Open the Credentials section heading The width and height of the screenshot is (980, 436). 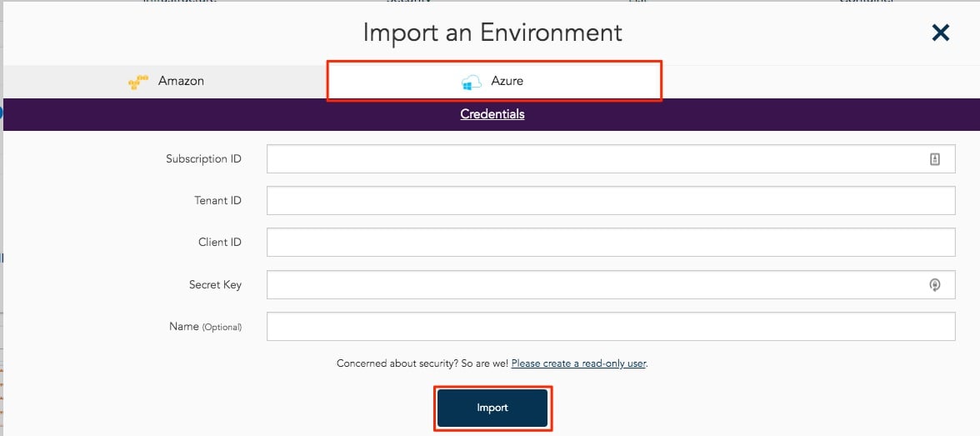(x=492, y=114)
